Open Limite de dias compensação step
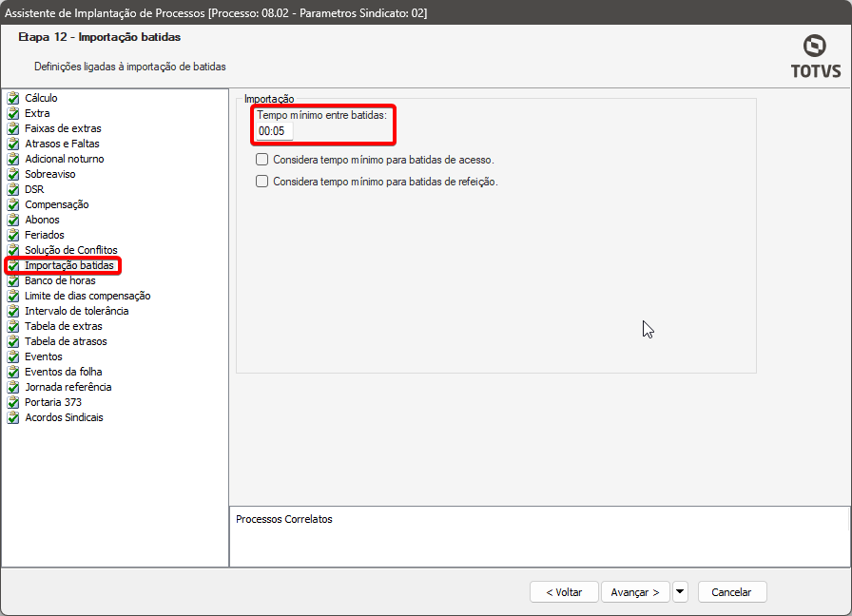 tap(87, 296)
